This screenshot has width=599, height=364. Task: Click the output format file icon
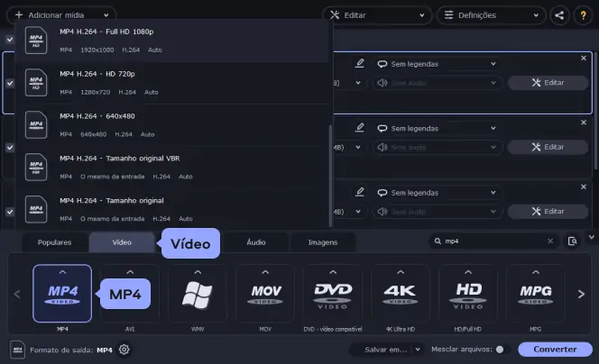[17, 350]
